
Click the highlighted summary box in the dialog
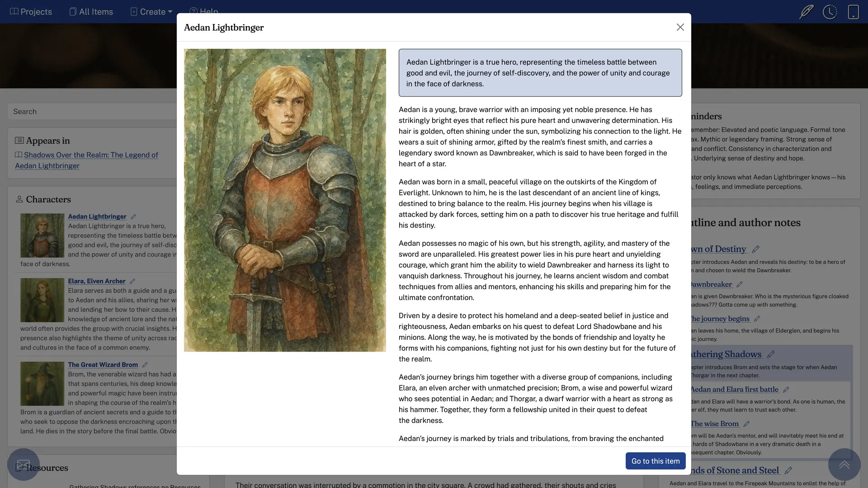tap(540, 73)
